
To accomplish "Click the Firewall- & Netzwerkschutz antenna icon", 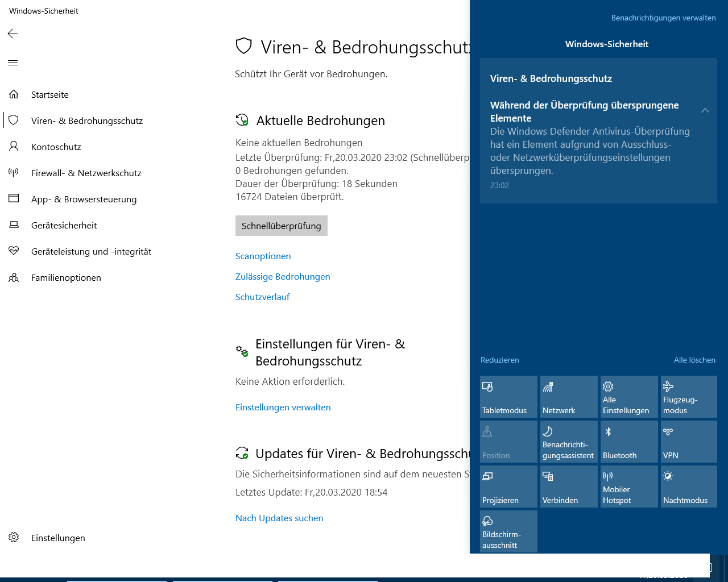I will point(14,173).
